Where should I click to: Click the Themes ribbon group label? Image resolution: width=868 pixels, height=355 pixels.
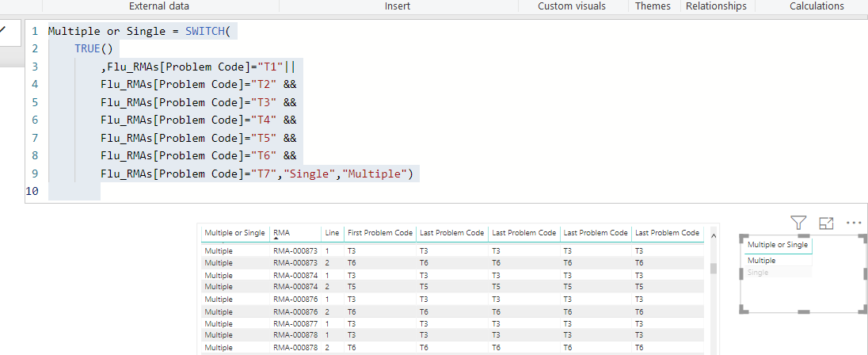coord(653,6)
